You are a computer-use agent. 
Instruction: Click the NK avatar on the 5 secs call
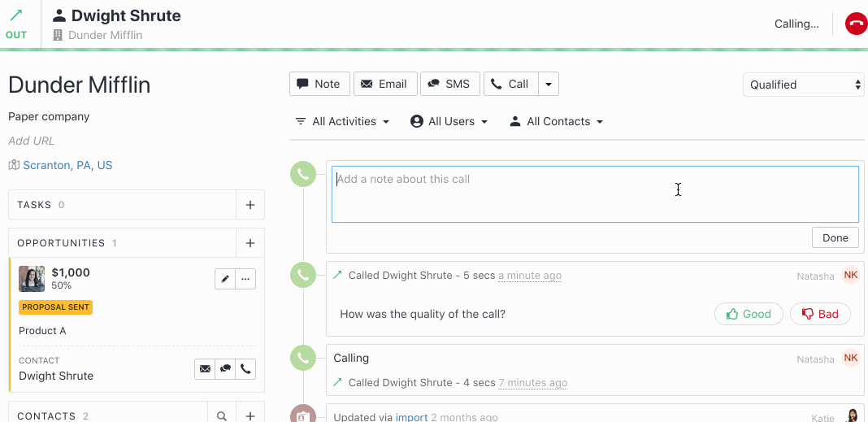tap(851, 275)
